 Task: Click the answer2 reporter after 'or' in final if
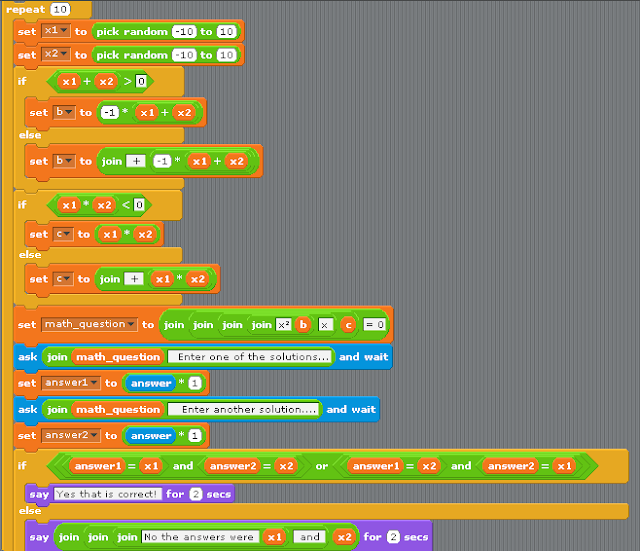point(511,466)
